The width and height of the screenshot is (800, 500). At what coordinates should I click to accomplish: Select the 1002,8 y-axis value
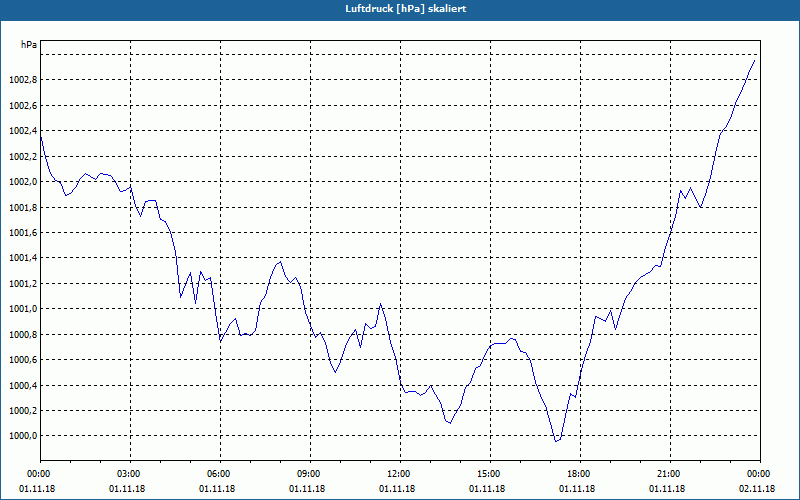click(x=23, y=80)
